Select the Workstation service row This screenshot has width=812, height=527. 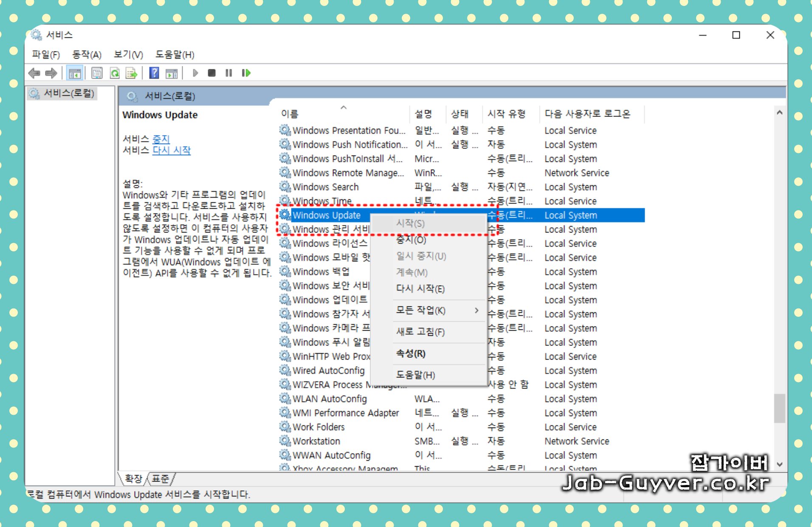[462, 441]
